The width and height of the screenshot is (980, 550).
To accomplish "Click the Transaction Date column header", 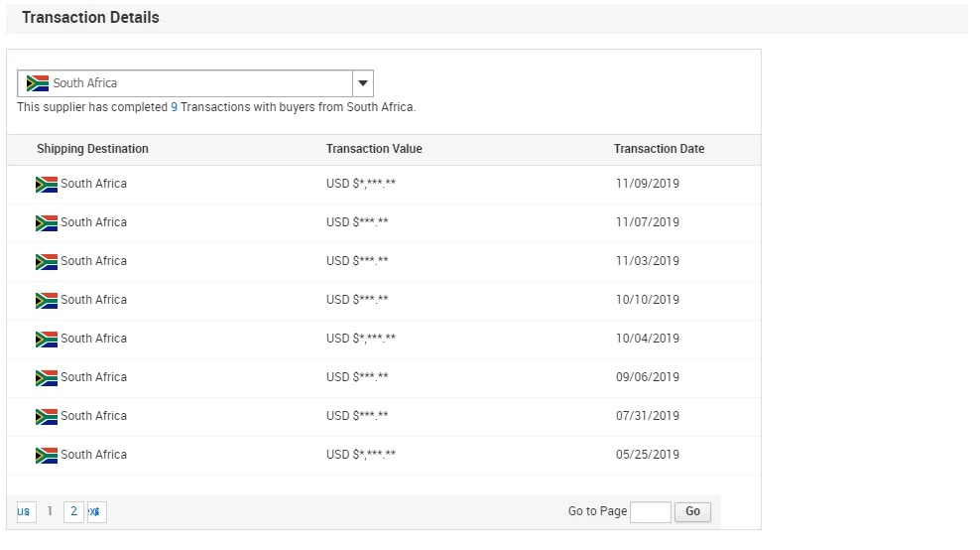I will coord(659,149).
